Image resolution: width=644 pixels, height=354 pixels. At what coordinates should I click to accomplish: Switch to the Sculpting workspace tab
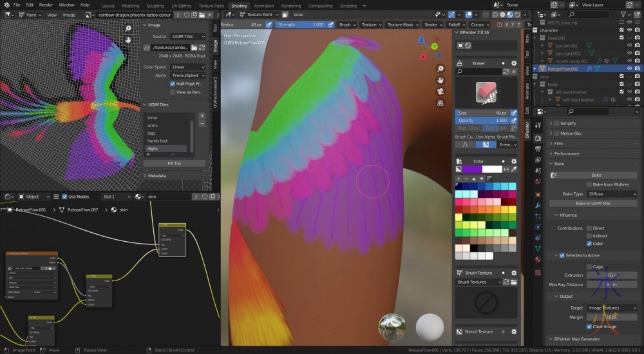(x=155, y=6)
